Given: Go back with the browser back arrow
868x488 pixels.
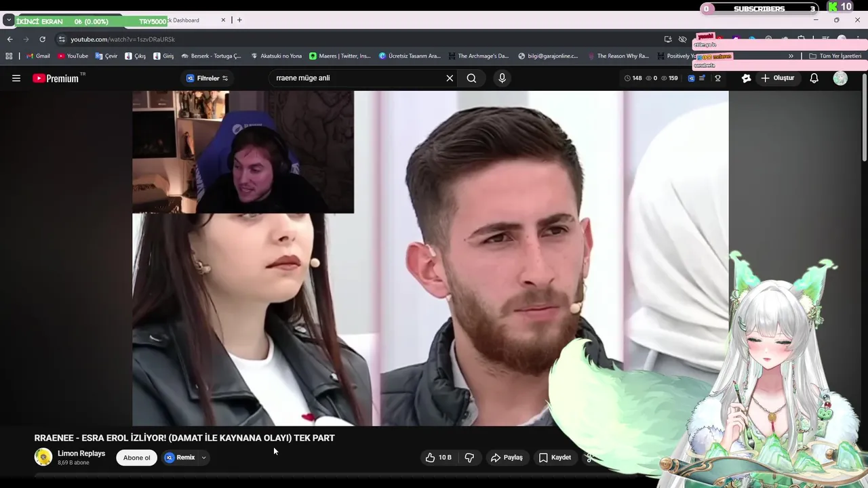Looking at the screenshot, I should click(9, 39).
